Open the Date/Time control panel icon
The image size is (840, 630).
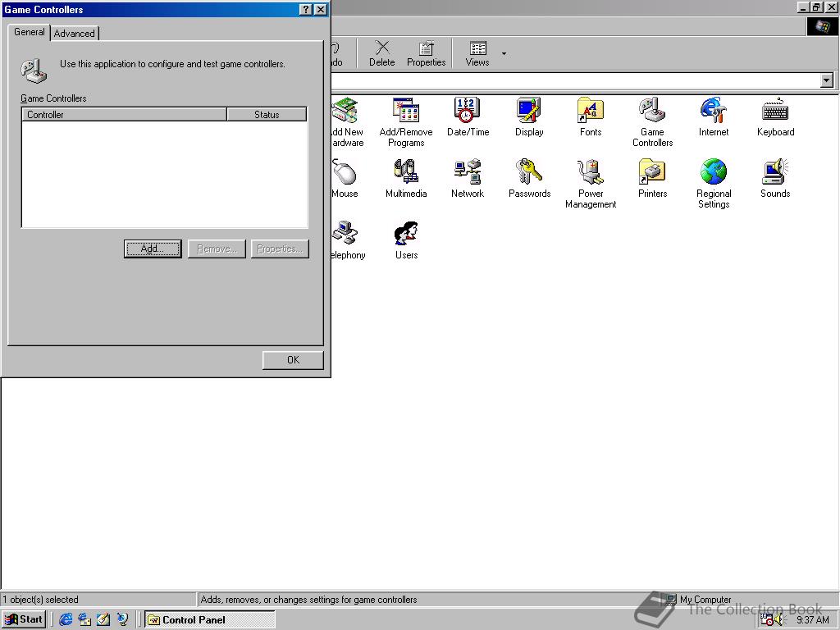tap(468, 116)
